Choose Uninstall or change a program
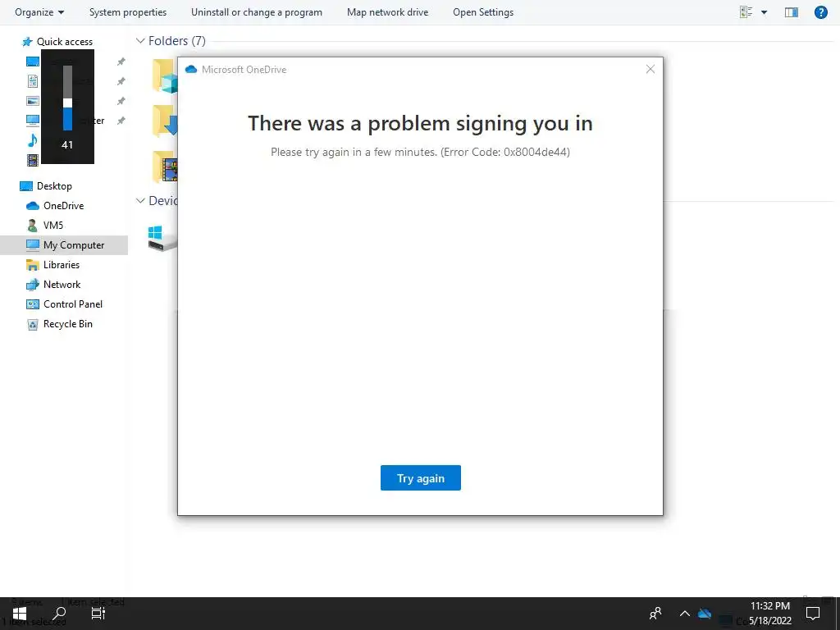This screenshot has width=840, height=630. [257, 11]
